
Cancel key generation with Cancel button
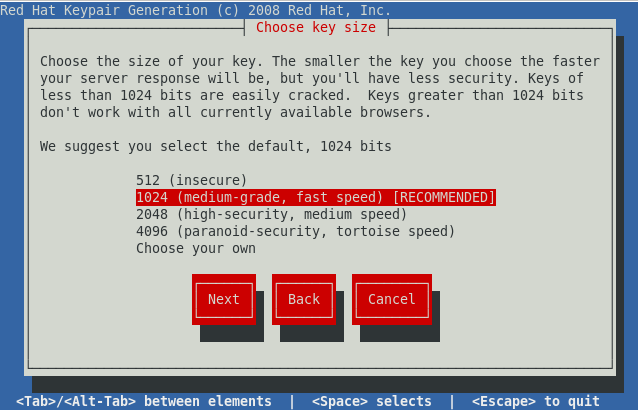click(392, 299)
